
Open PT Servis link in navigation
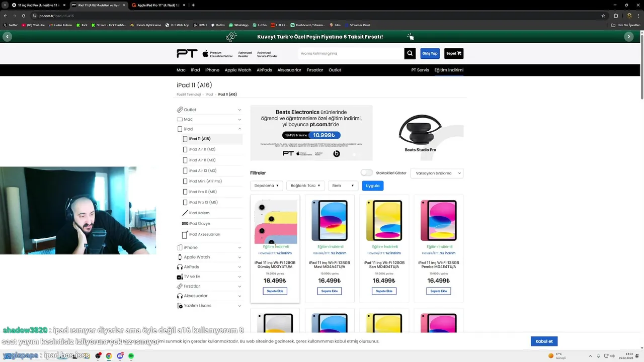(x=420, y=70)
